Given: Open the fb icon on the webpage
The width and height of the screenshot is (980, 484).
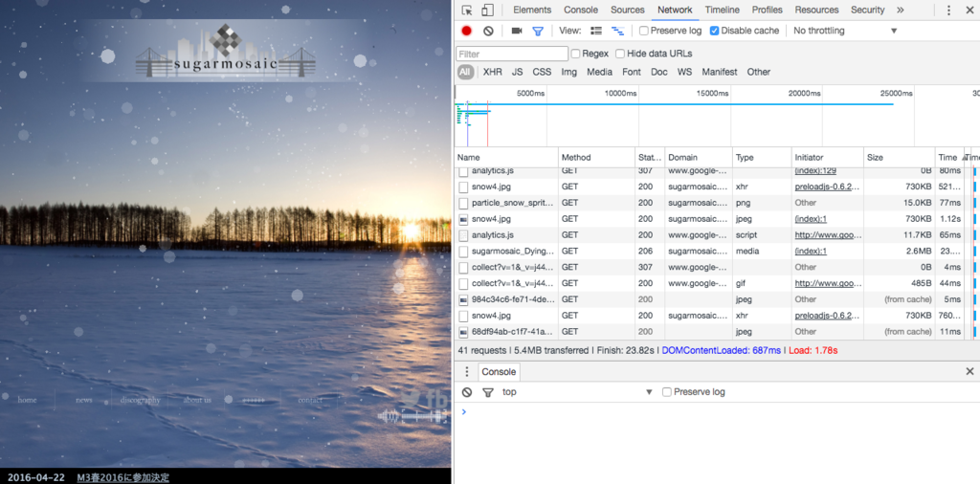Looking at the screenshot, I should [x=436, y=400].
